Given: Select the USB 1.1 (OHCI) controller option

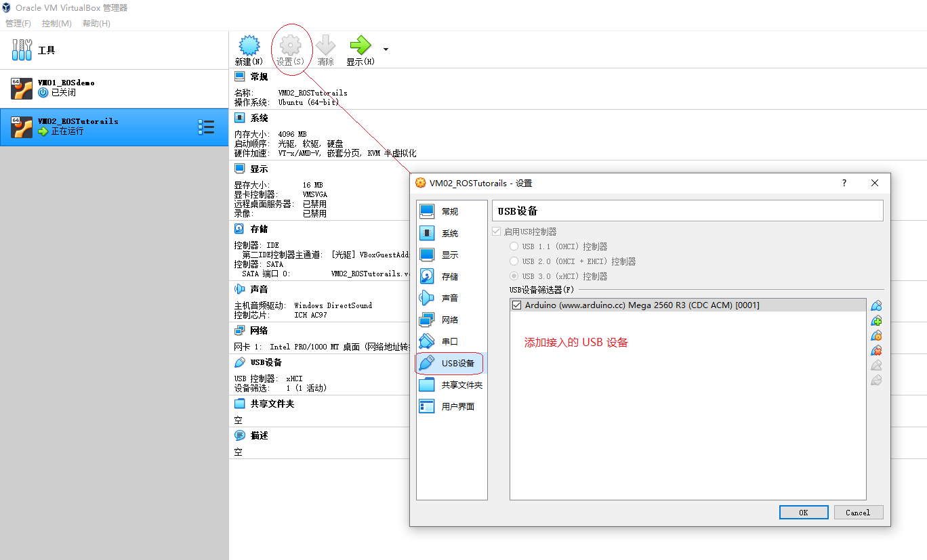Looking at the screenshot, I should point(514,246).
